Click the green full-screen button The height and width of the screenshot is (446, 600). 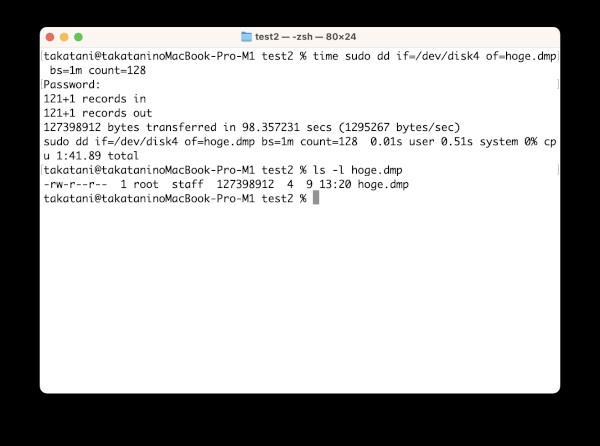(x=78, y=37)
